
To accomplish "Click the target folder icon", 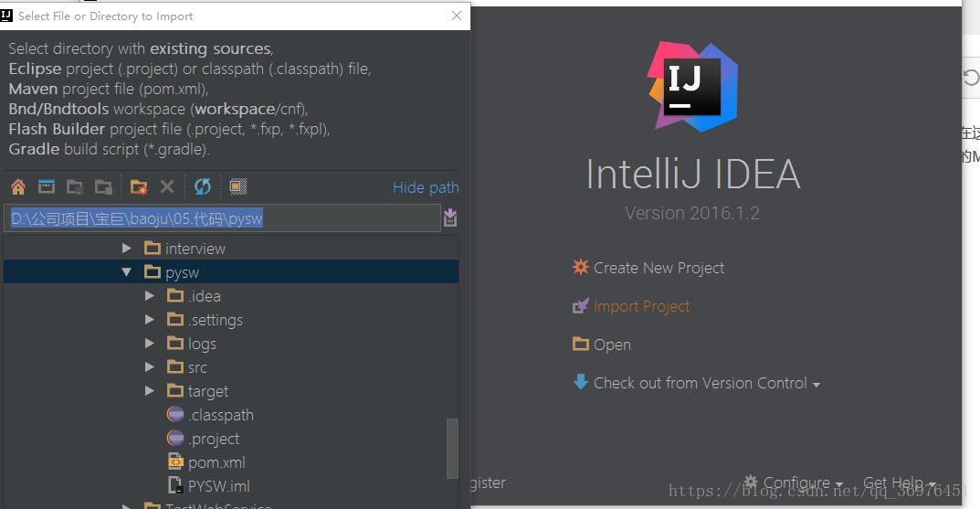I will coord(175,390).
